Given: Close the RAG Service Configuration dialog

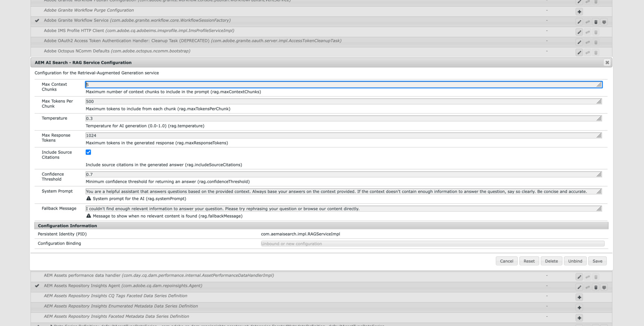Looking at the screenshot, I should point(607,63).
